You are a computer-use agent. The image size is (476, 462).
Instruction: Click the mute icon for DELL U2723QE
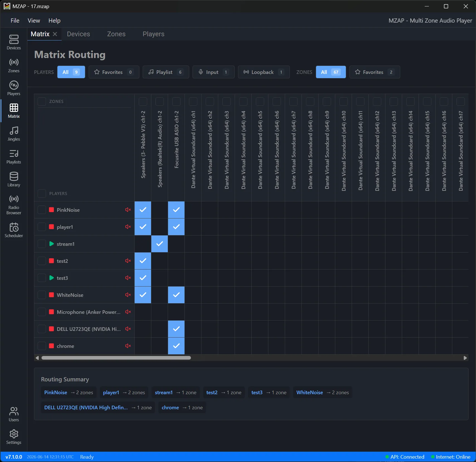[x=128, y=329]
